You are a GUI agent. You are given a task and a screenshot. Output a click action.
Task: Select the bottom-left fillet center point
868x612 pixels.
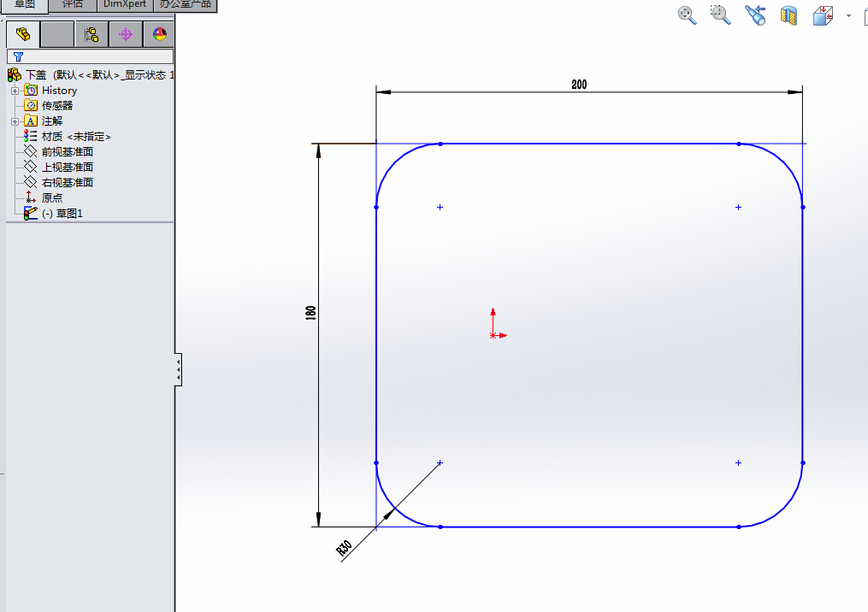[440, 462]
